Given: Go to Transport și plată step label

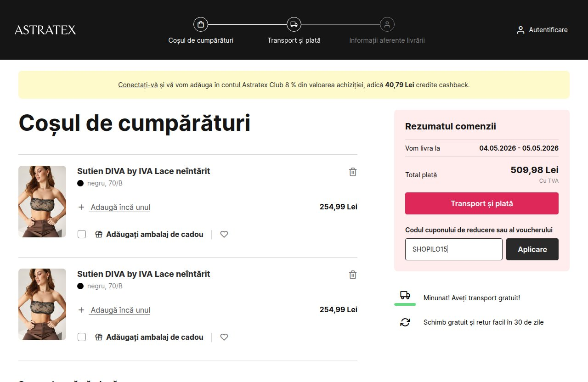Looking at the screenshot, I should [294, 40].
